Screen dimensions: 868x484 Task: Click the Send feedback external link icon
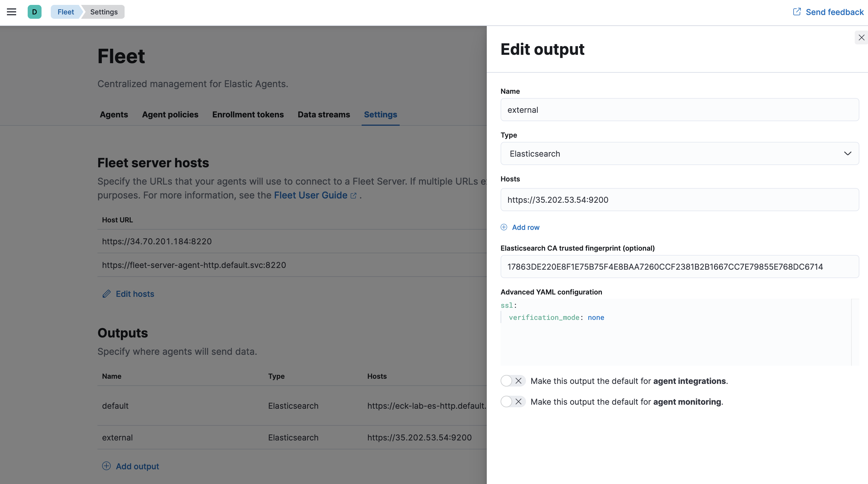click(x=796, y=12)
